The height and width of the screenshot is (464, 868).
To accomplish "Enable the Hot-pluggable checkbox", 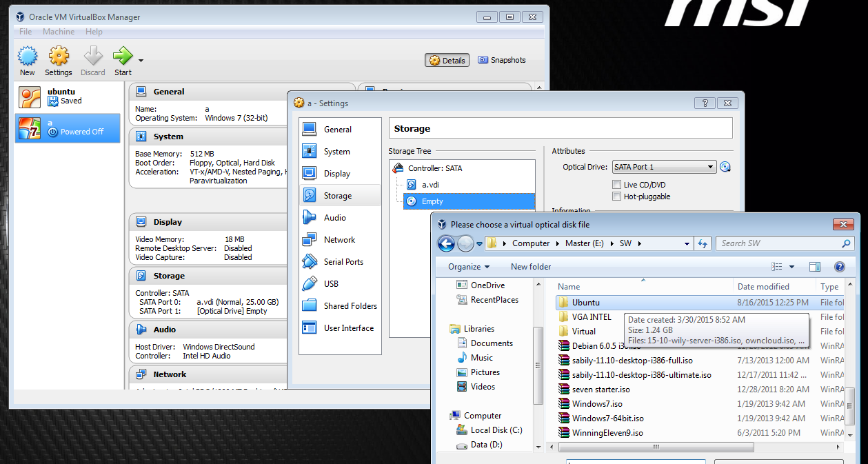I will (616, 196).
